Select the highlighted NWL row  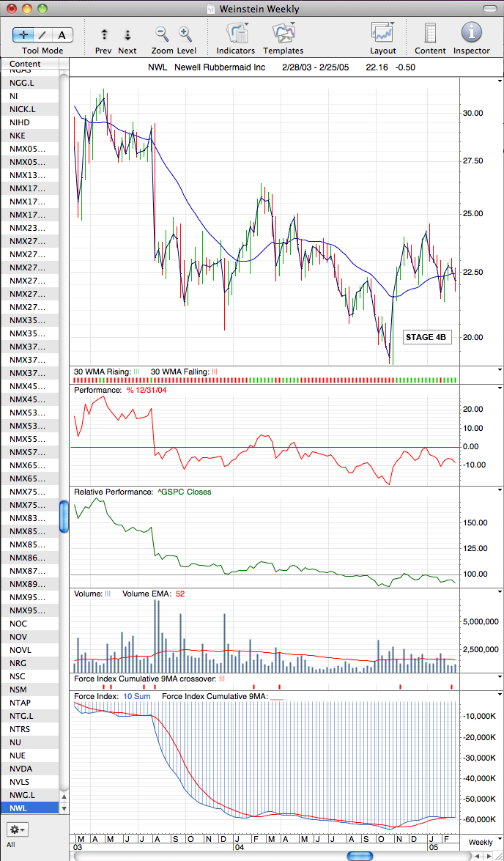(29, 808)
